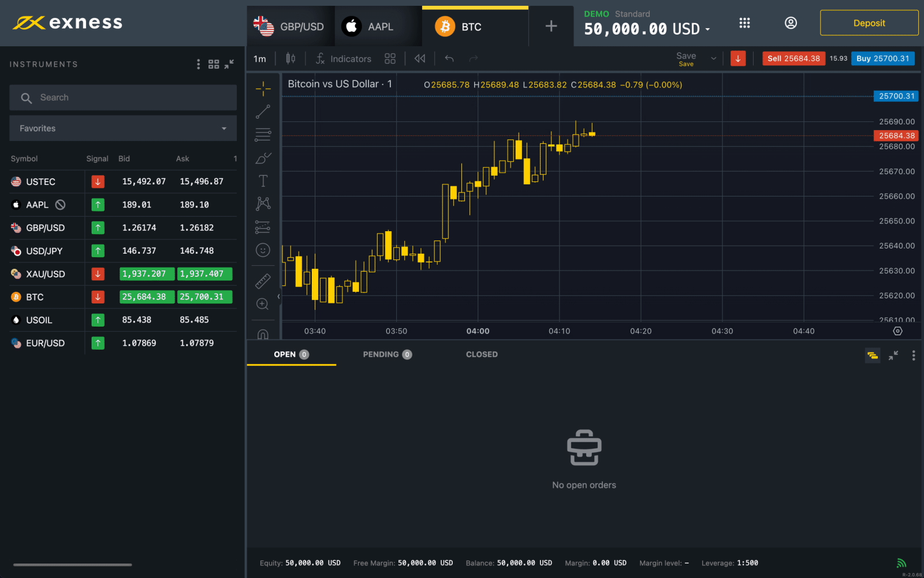Click the Exness logo
Image resolution: width=924 pixels, height=578 pixels.
[x=68, y=23]
